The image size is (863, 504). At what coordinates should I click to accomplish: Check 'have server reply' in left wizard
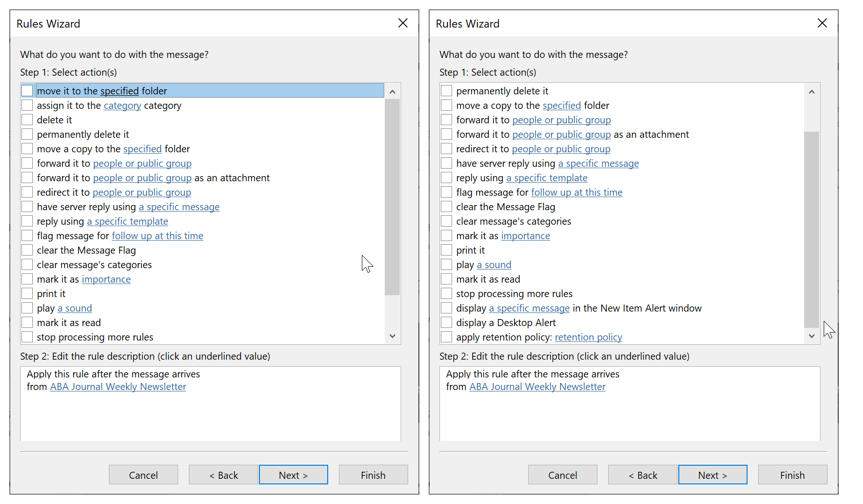(x=27, y=206)
